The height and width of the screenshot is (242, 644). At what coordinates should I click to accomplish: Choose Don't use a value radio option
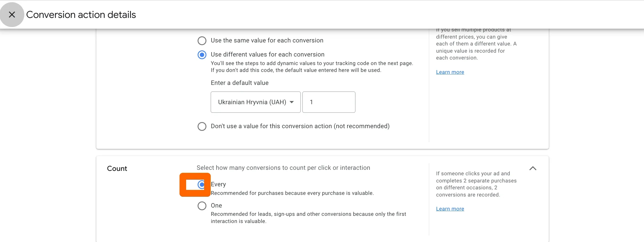coord(202,127)
